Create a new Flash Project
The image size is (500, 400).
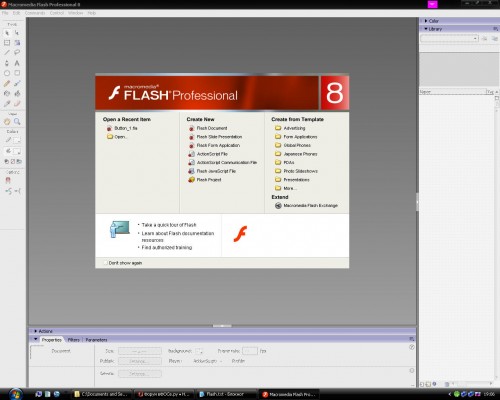click(205, 180)
